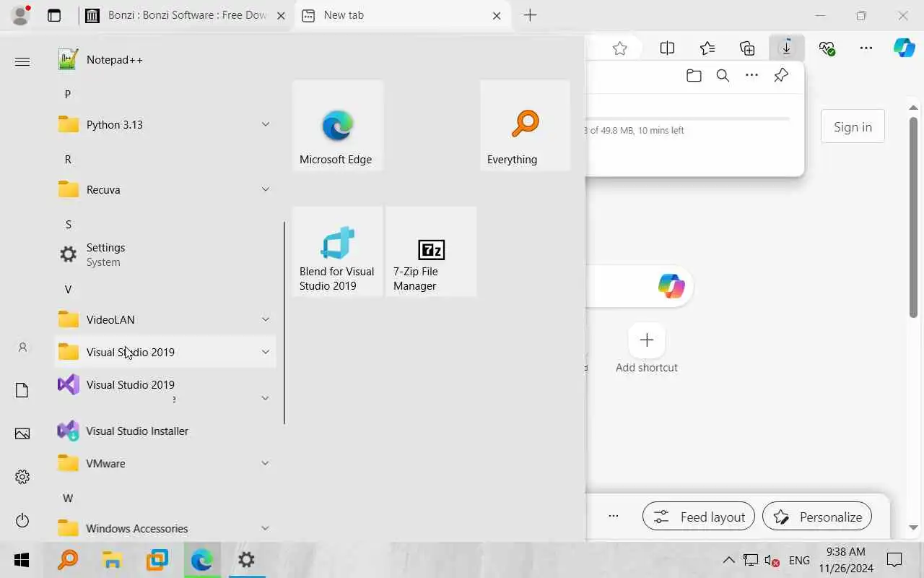Close the Bonzi Software tab
This screenshot has height=578, width=924.
pyautogui.click(x=281, y=15)
